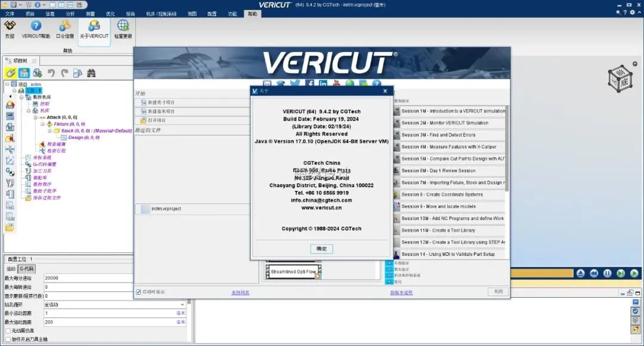This screenshot has width=644, height=346.
Task: Click the orange simulation progress bar
Action: [x=541, y=273]
